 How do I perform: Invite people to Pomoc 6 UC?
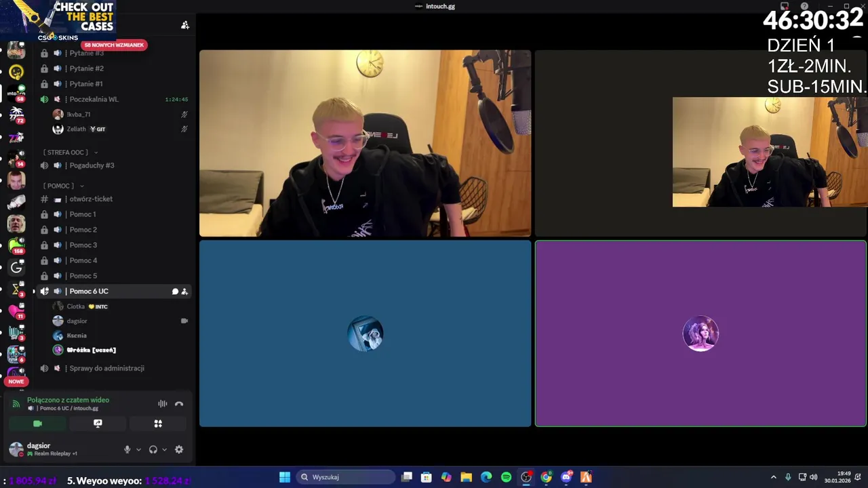(184, 291)
